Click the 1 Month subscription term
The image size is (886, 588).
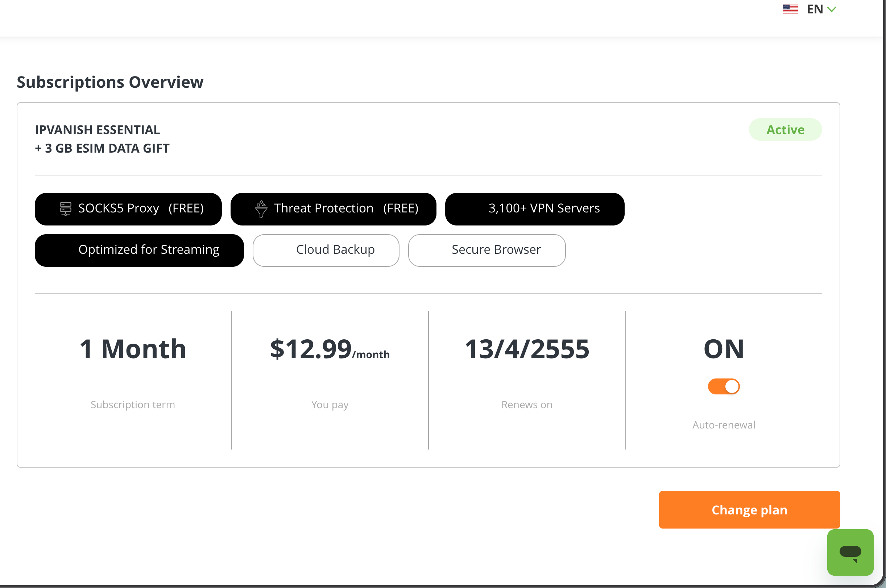coord(133,349)
